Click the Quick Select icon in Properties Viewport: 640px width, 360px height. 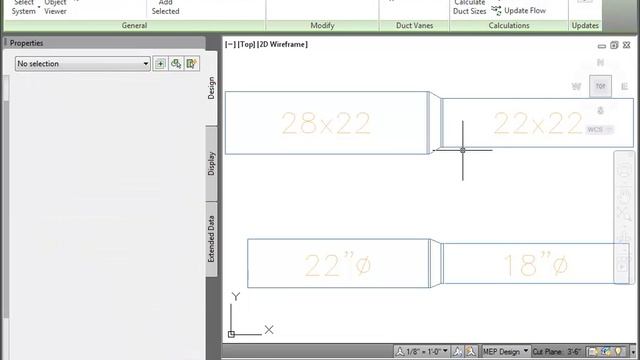coord(191,64)
